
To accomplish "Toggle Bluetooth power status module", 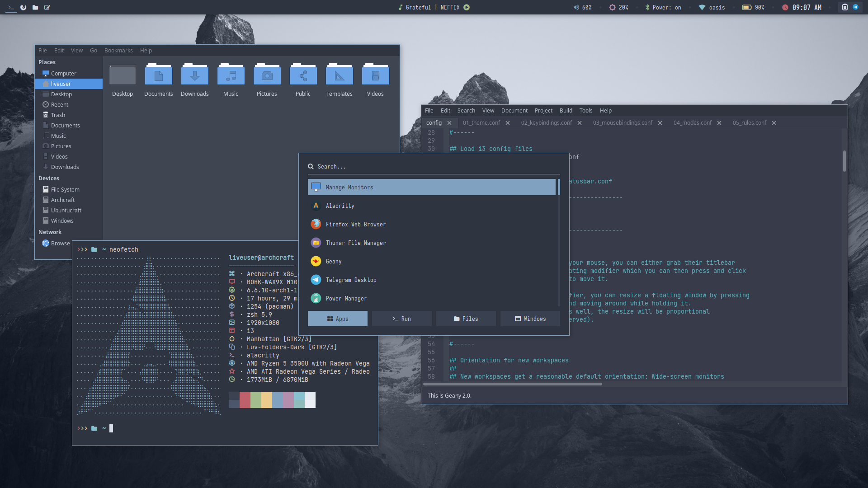I will point(663,7).
